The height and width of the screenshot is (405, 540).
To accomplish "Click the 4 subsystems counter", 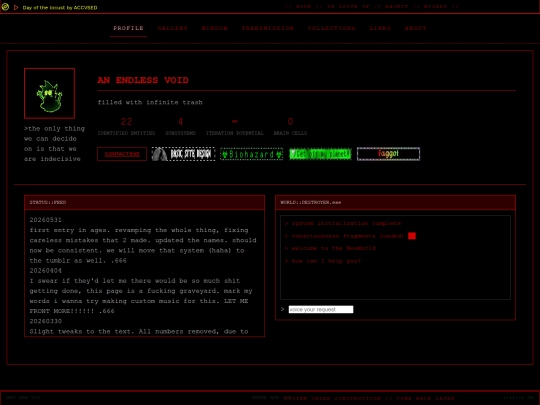I will (x=180, y=126).
